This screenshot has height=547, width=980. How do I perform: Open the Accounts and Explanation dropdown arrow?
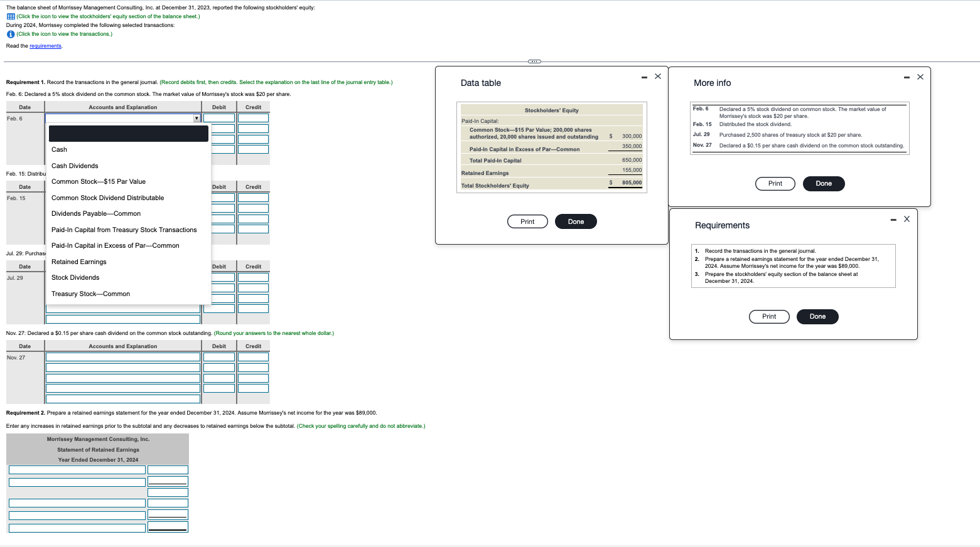coord(197,117)
